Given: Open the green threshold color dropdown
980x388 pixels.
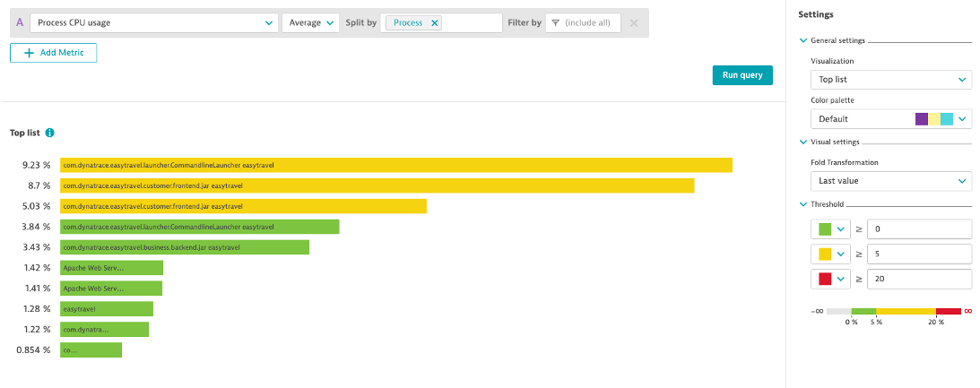Looking at the screenshot, I should click(x=830, y=229).
